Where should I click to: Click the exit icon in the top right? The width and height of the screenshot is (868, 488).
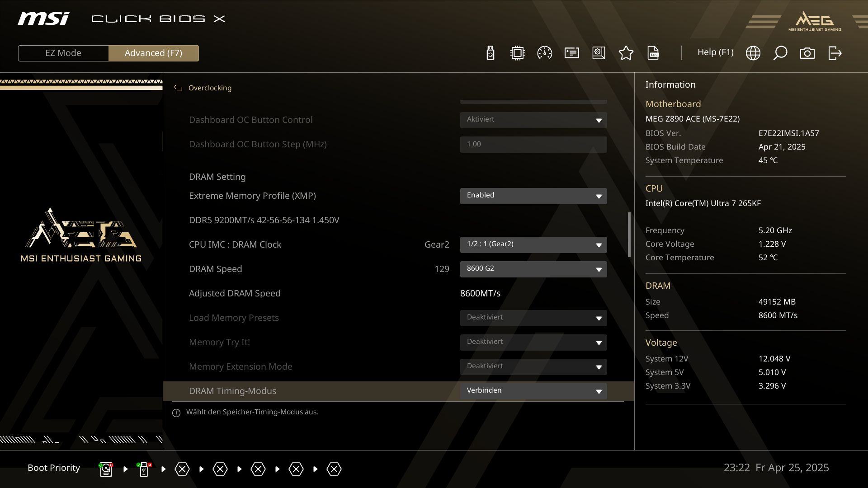(x=835, y=53)
